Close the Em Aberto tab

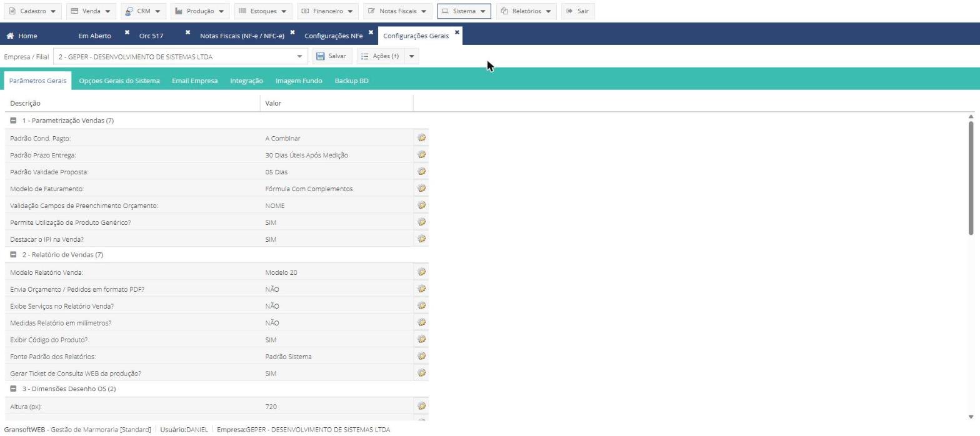pyautogui.click(x=127, y=32)
